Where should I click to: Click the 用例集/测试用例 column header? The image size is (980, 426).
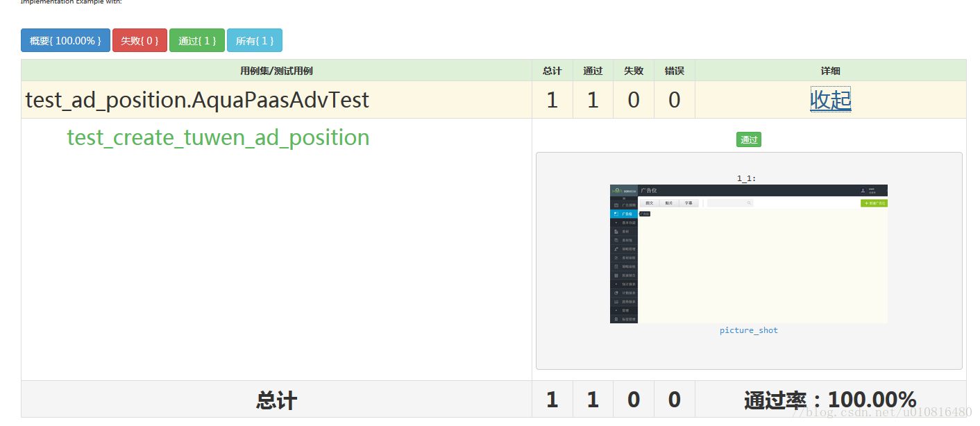click(x=276, y=71)
